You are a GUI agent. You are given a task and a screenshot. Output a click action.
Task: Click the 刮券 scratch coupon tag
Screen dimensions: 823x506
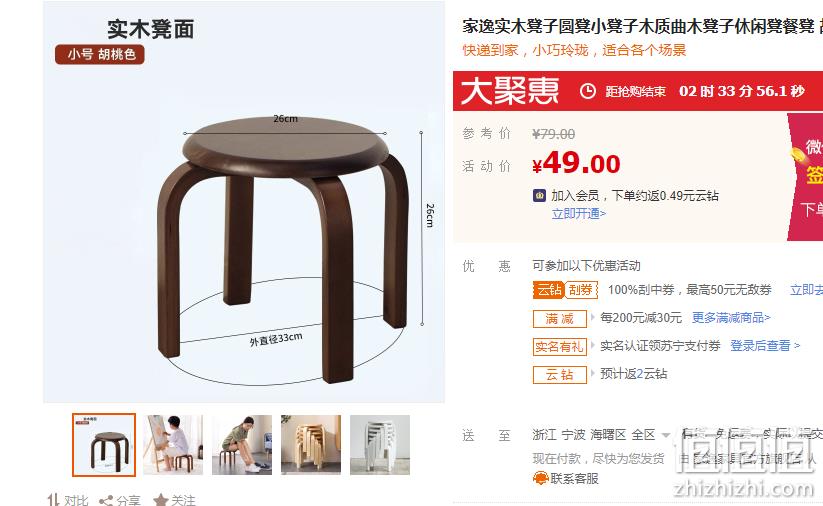581,290
